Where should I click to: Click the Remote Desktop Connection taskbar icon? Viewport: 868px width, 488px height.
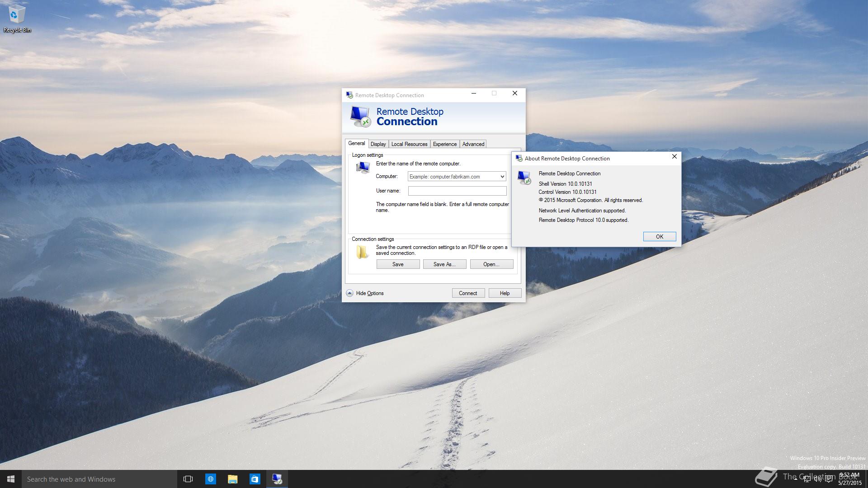(277, 479)
